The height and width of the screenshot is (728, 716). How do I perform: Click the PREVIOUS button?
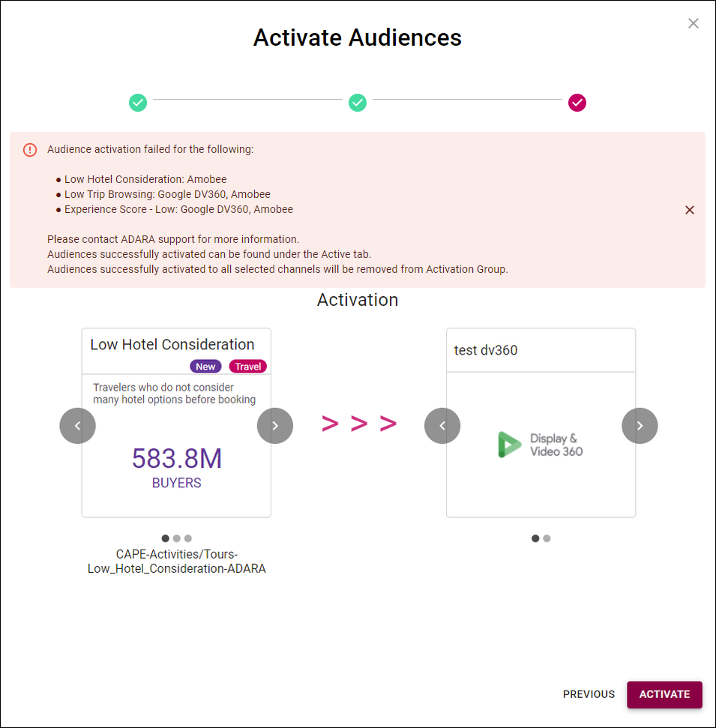coord(589,694)
